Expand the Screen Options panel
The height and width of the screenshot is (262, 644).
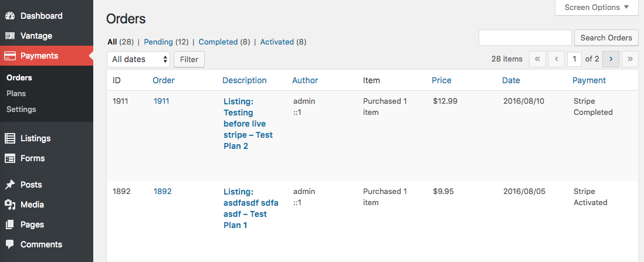pyautogui.click(x=596, y=8)
